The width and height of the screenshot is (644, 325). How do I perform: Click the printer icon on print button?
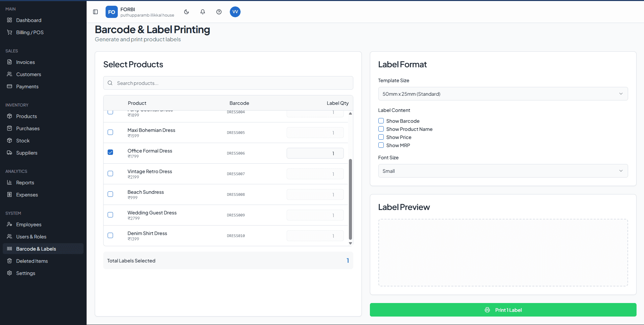click(x=487, y=310)
